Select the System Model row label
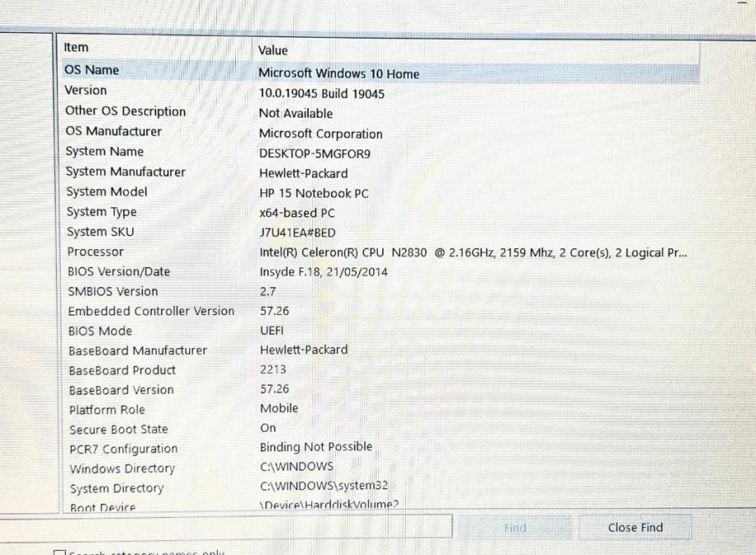 107,192
